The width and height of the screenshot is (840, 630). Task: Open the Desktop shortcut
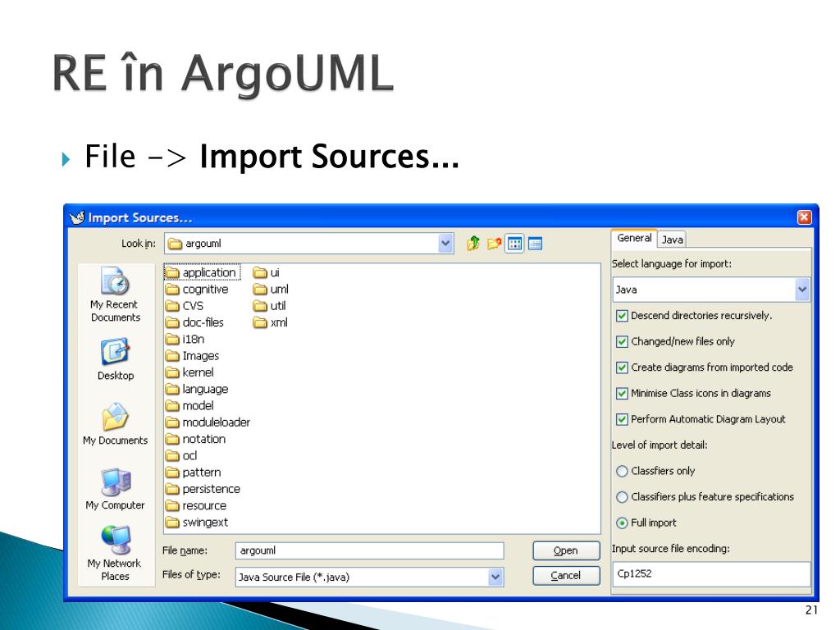115,359
